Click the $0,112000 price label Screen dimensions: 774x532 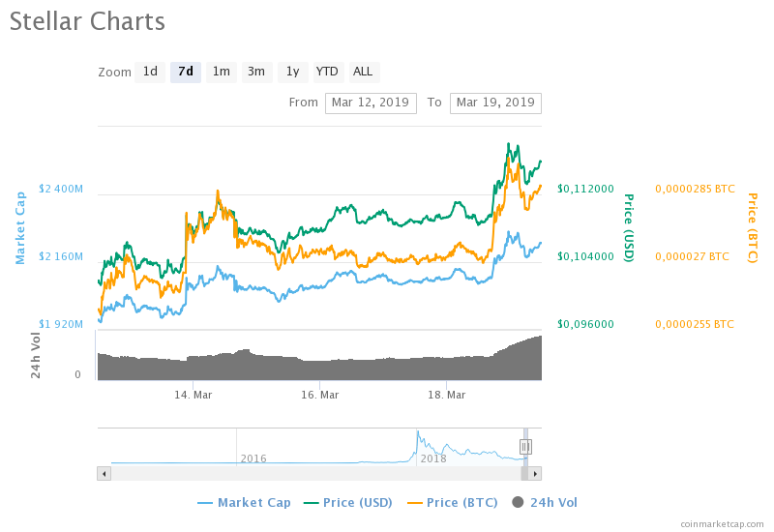pos(585,189)
